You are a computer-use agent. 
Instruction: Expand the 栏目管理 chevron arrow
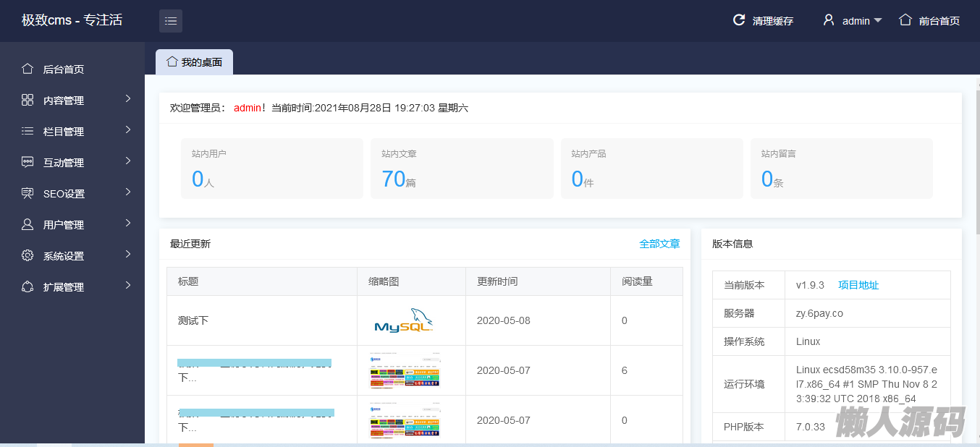coord(128,130)
